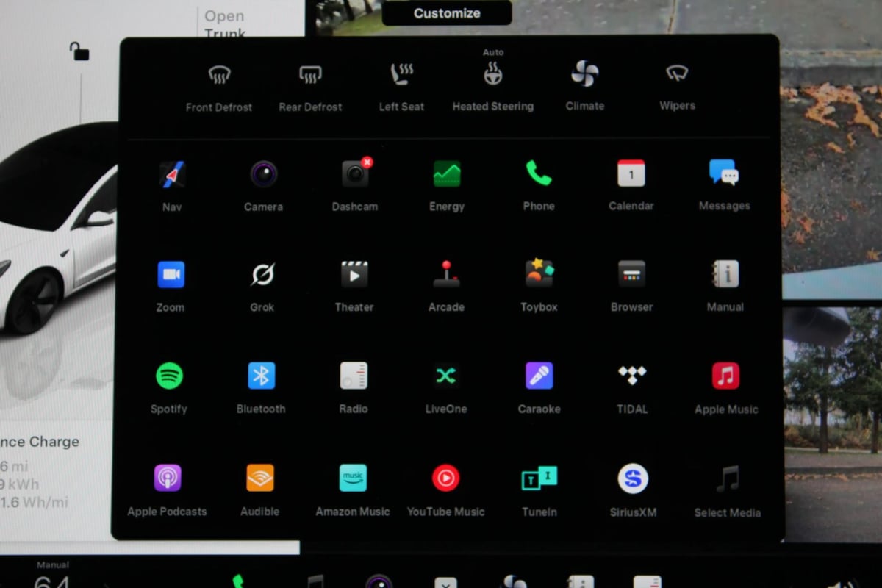Open the Nav app
Screen dimensions: 882x588
point(172,175)
